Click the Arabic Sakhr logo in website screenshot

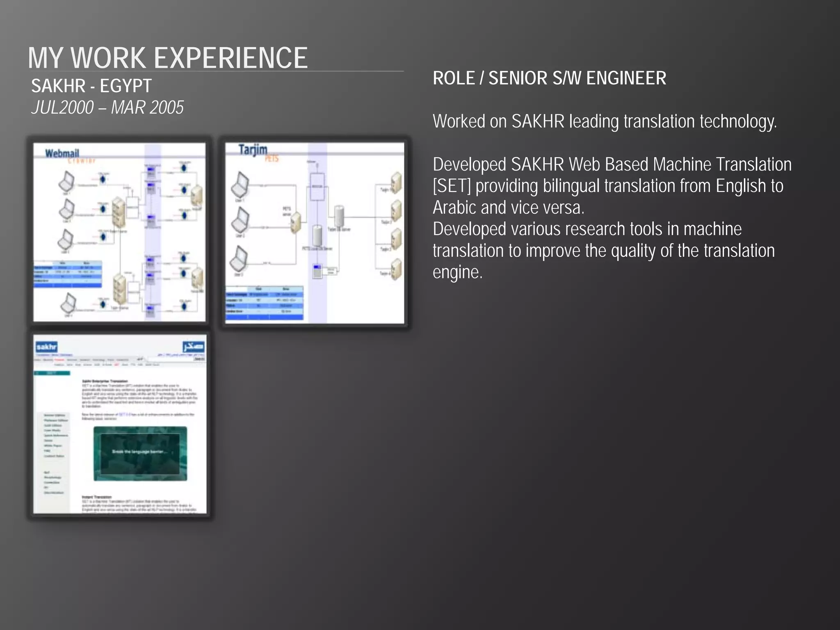coord(194,347)
